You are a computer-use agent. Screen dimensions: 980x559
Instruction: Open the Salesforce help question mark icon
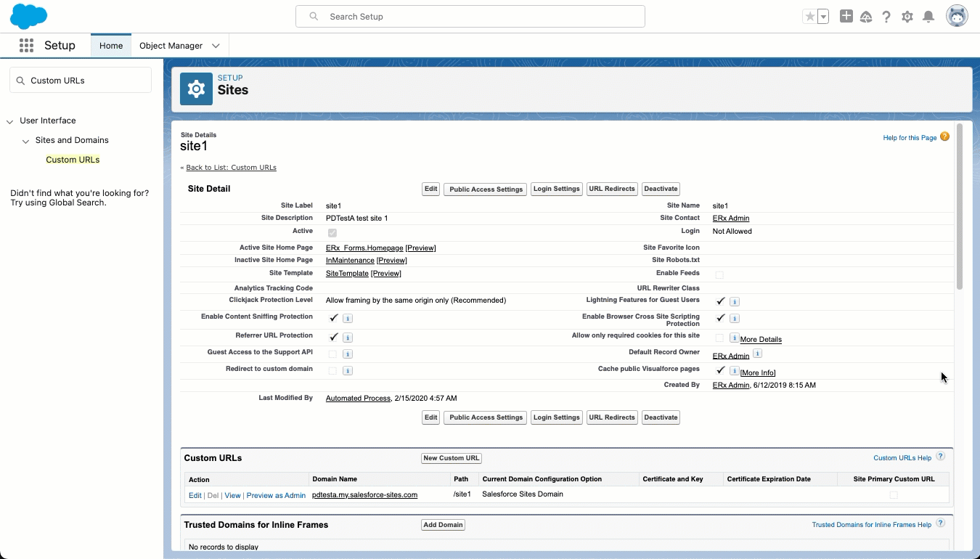point(886,17)
